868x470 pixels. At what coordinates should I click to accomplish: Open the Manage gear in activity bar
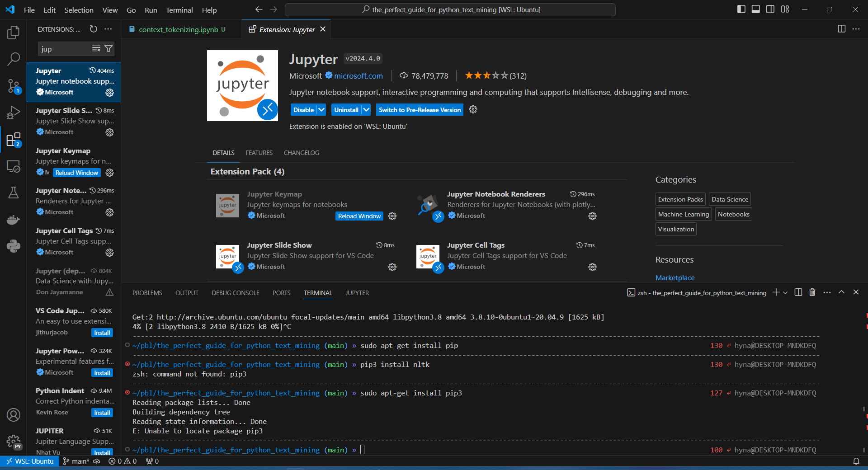coord(14,442)
